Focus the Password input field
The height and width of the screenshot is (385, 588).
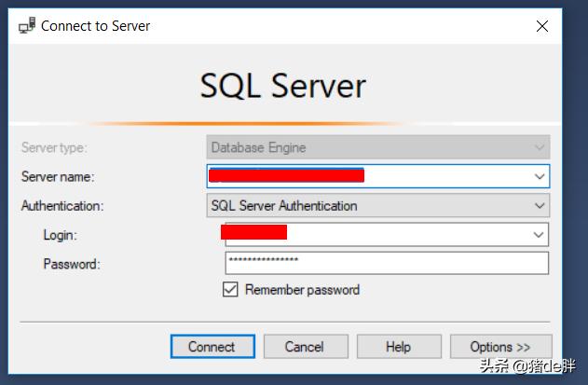tap(387, 264)
